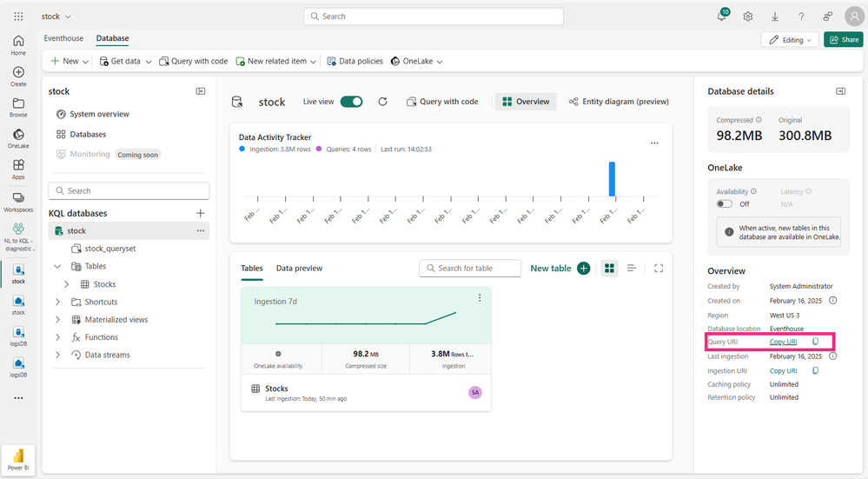
Task: Click the top global Search box
Action: (434, 17)
